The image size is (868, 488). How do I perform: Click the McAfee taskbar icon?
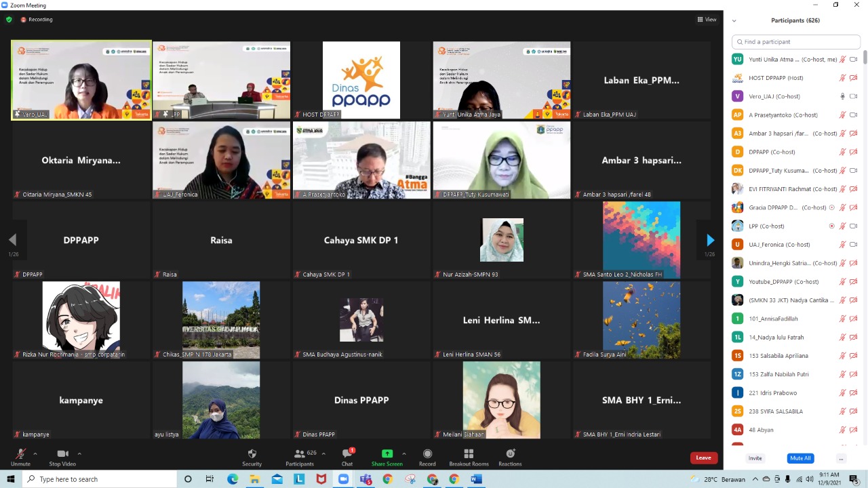point(321,479)
